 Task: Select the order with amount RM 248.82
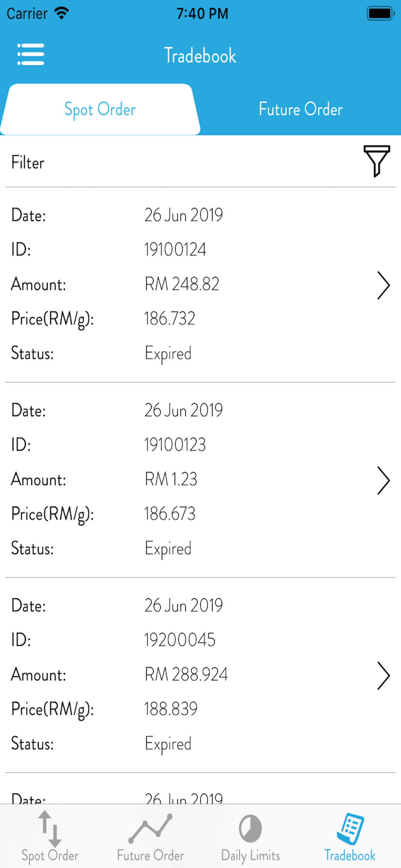pos(200,285)
